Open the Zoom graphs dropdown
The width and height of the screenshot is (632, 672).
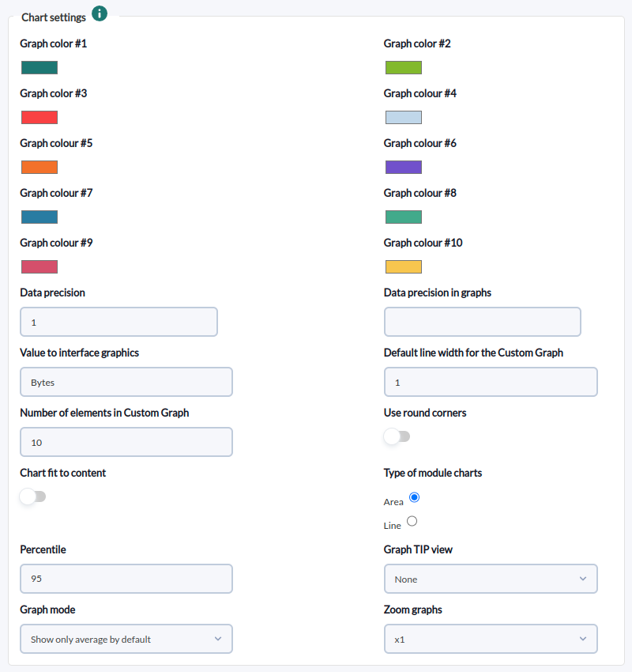491,639
